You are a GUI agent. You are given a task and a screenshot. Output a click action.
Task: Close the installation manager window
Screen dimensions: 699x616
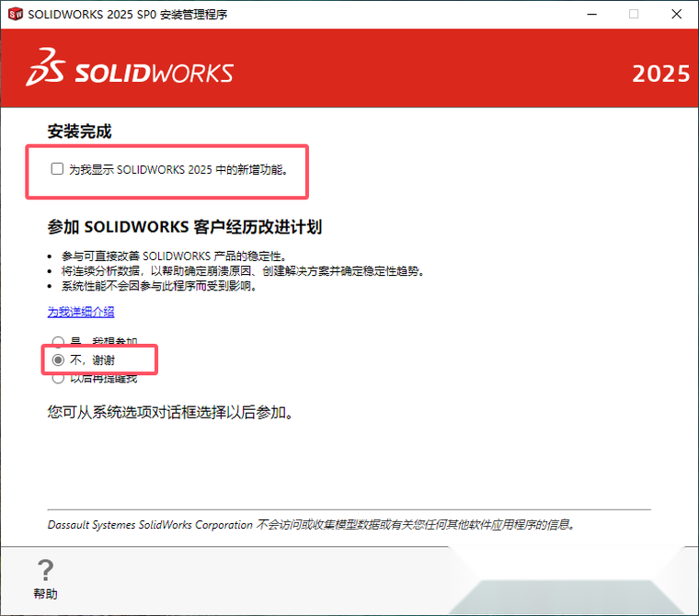click(676, 15)
